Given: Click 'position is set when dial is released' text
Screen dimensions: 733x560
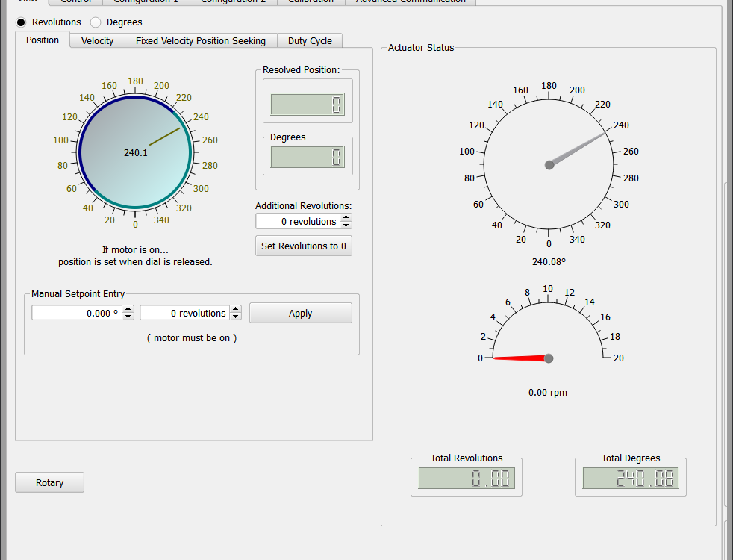Looking at the screenshot, I should [136, 262].
